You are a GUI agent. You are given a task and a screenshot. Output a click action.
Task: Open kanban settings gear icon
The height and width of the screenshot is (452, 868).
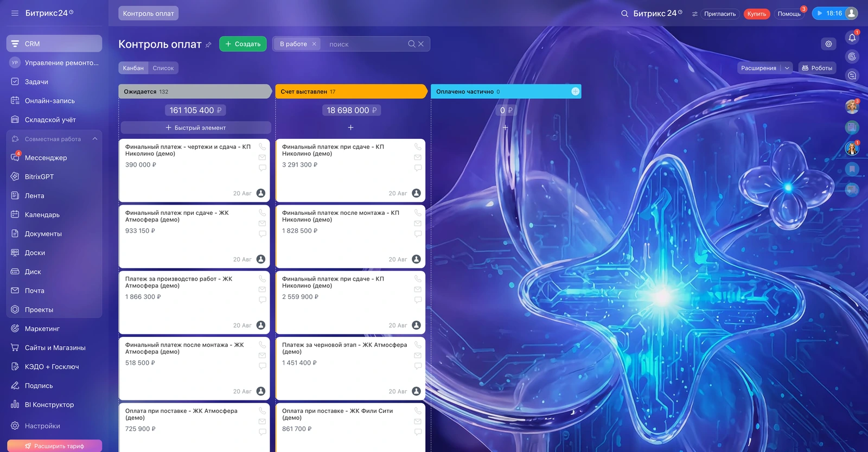(828, 44)
